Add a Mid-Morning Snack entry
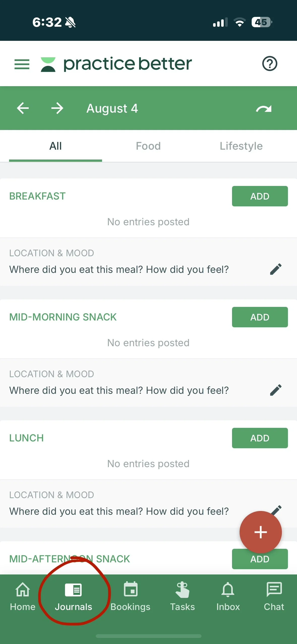 click(260, 317)
